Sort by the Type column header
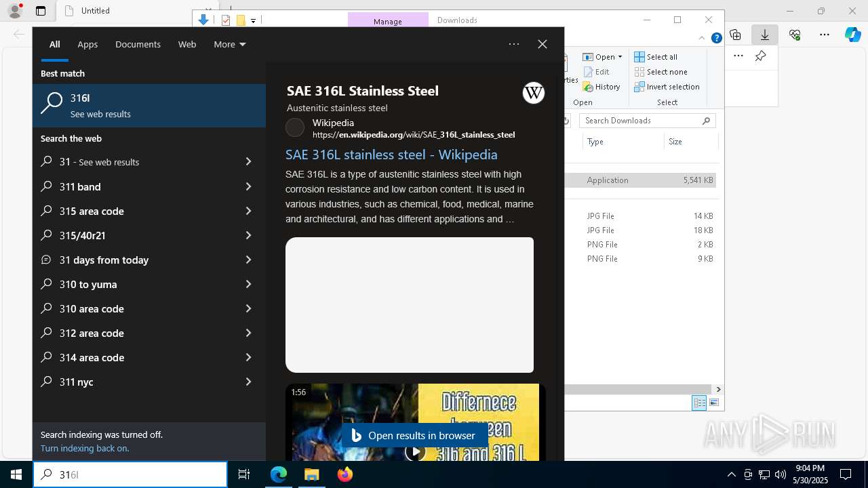Image resolution: width=868 pixels, height=488 pixels. (x=623, y=142)
